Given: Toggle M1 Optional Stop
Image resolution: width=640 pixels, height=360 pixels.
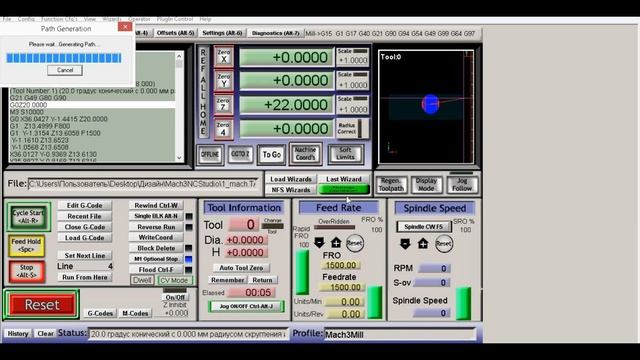Looking at the screenshot, I should pos(156,259).
